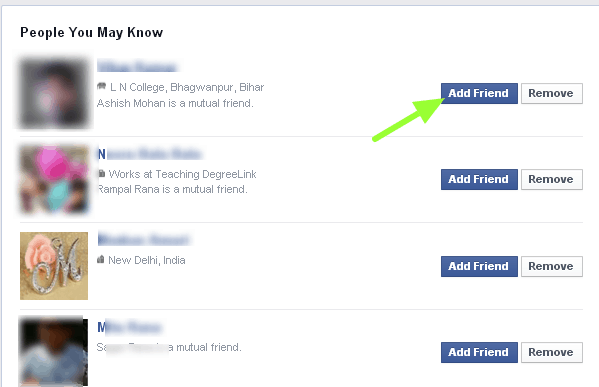Add the Teaching DegreeLink person as friend

[x=479, y=179]
